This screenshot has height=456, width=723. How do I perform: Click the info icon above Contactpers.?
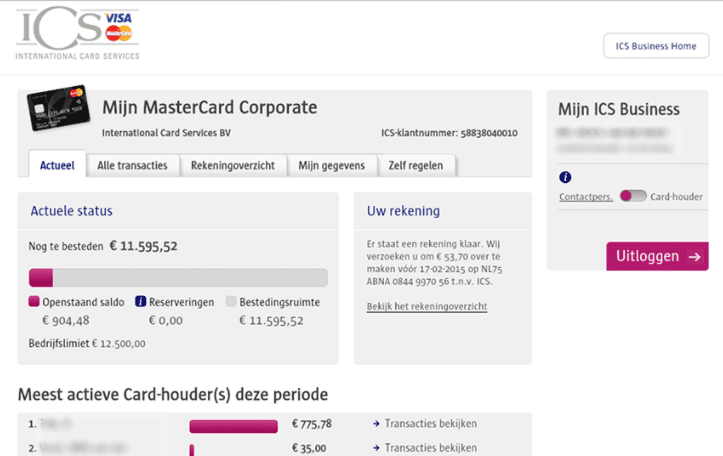point(565,177)
